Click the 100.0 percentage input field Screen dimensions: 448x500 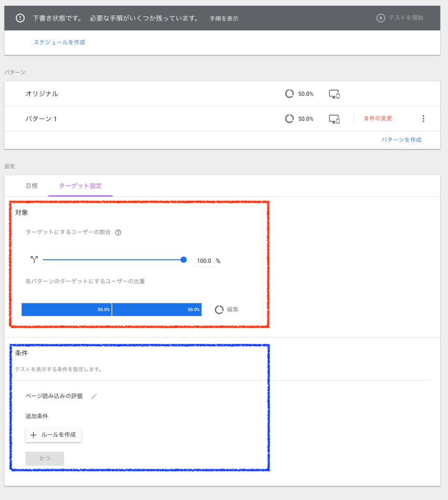pyautogui.click(x=204, y=261)
